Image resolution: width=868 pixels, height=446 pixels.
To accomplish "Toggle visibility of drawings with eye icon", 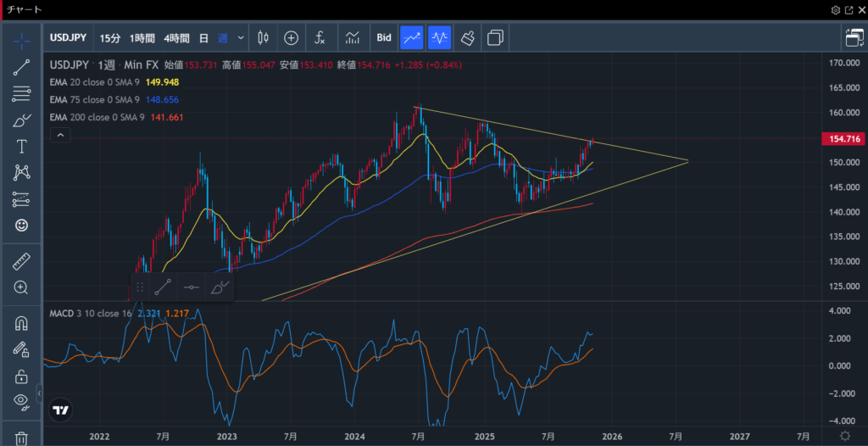I will pyautogui.click(x=22, y=401).
